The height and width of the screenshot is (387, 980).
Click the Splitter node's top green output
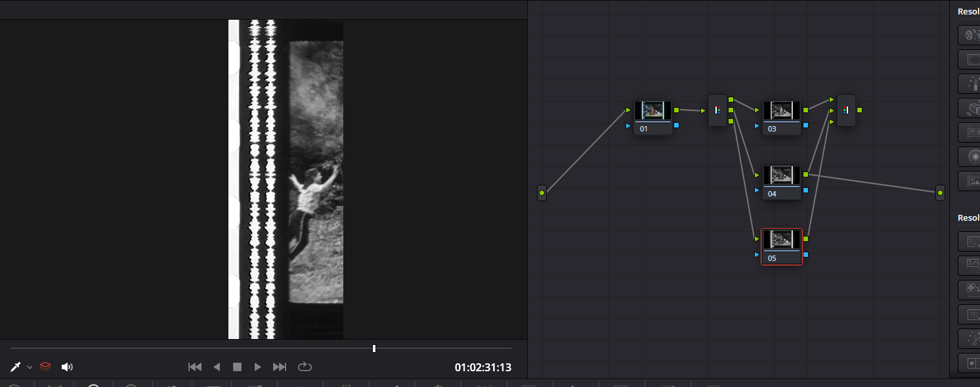click(731, 99)
